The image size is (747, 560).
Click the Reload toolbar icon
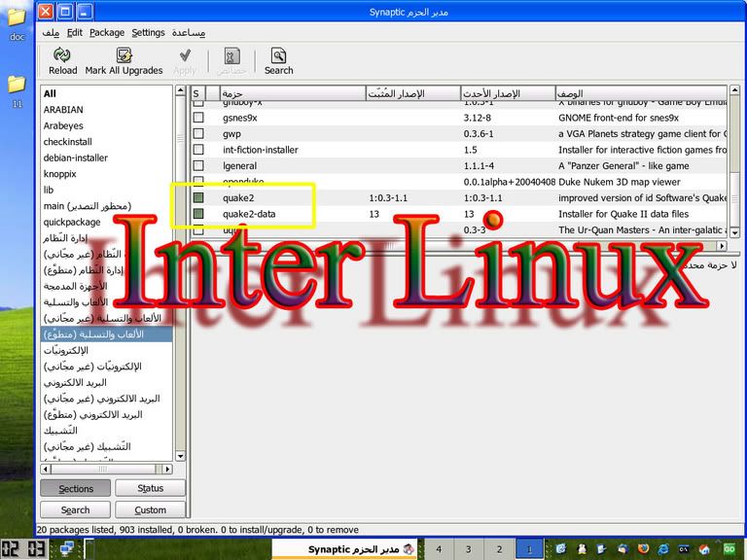pyautogui.click(x=62, y=55)
